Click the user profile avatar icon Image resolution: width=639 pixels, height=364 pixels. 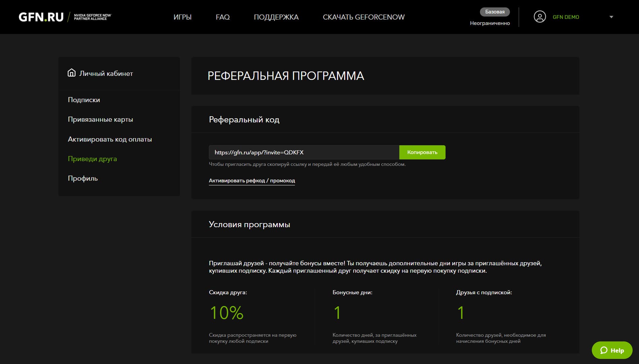click(x=540, y=17)
